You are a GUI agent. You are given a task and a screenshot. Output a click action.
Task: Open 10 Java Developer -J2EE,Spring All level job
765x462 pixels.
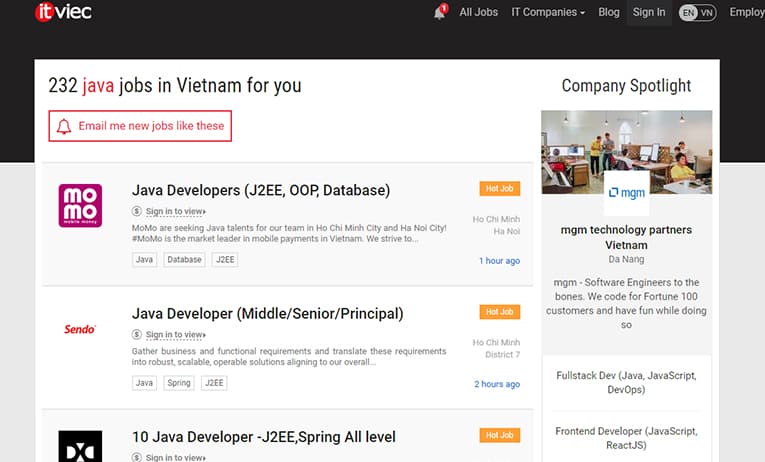pyautogui.click(x=263, y=437)
